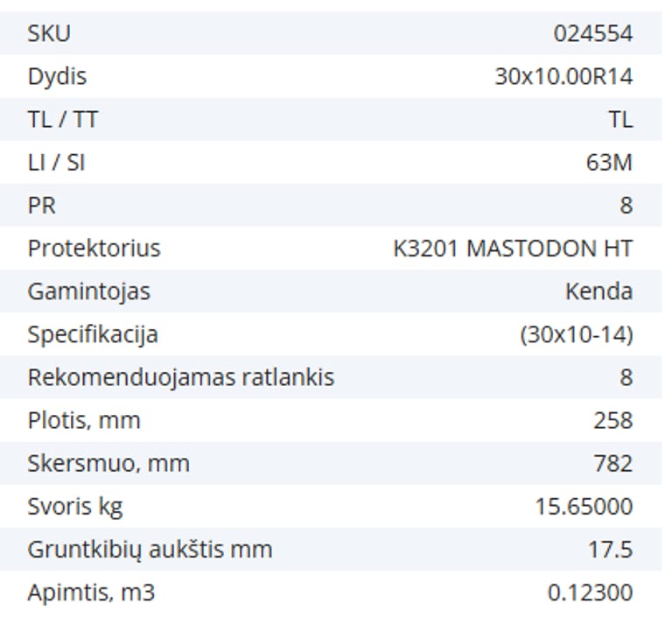Select the Dydis value 30x10.00R14

coord(563,77)
